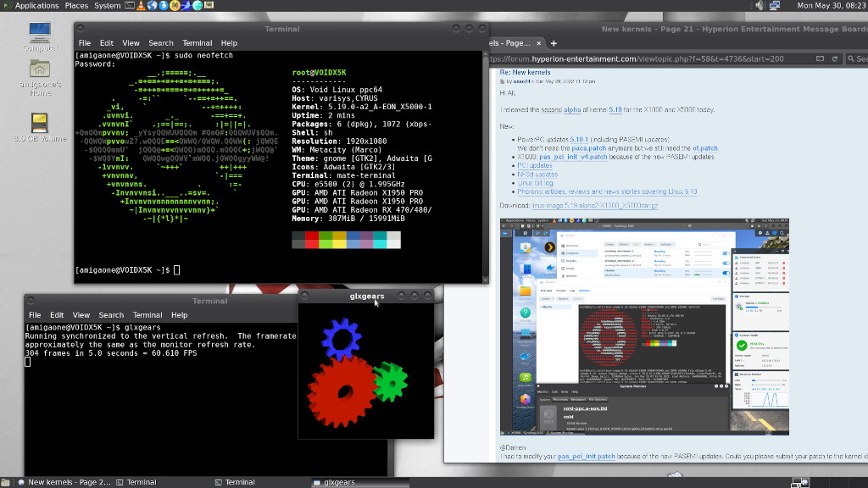Toggle reader view icon in address bar

pos(820,58)
